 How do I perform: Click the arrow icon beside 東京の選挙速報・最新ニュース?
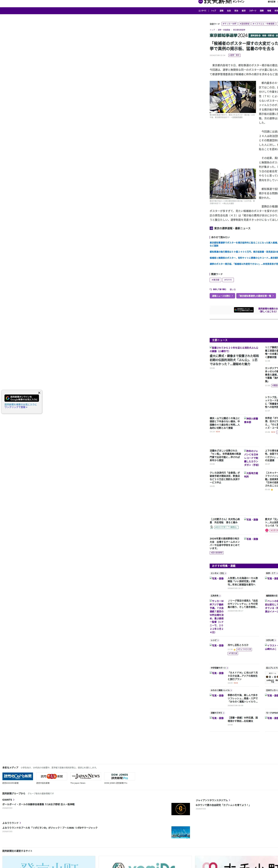211,228
